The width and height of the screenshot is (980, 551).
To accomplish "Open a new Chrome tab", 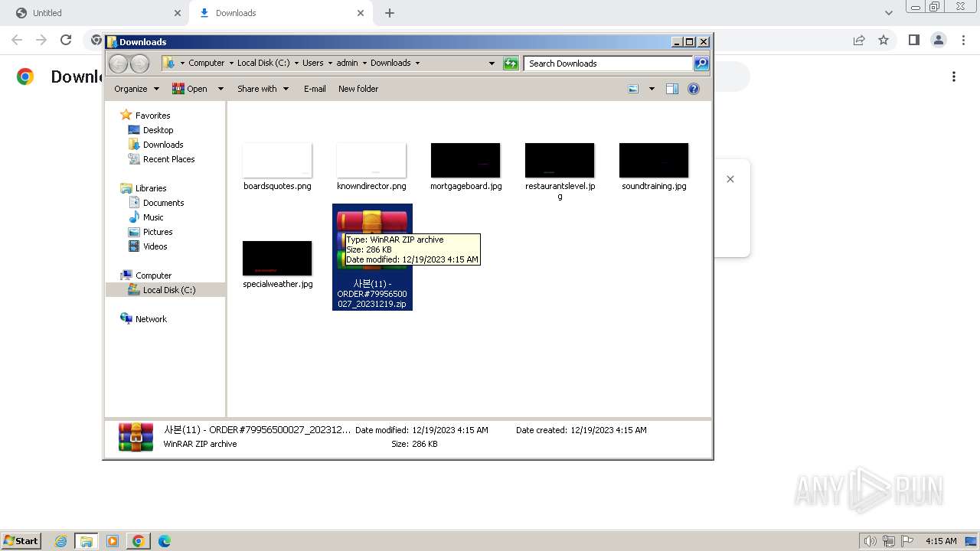I will point(390,13).
